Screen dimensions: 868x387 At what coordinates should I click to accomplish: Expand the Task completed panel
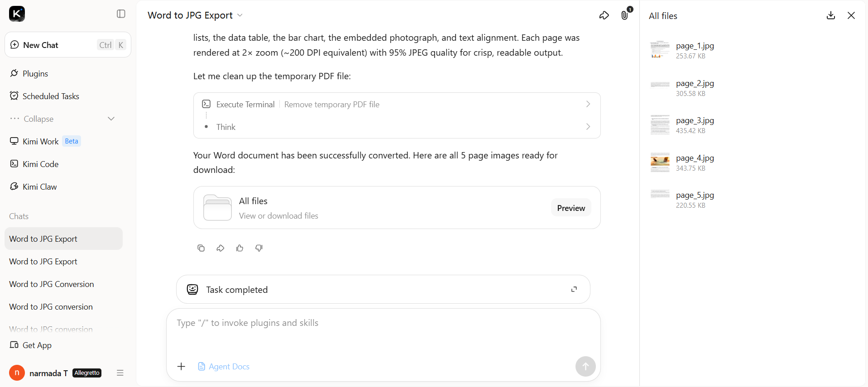(574, 289)
